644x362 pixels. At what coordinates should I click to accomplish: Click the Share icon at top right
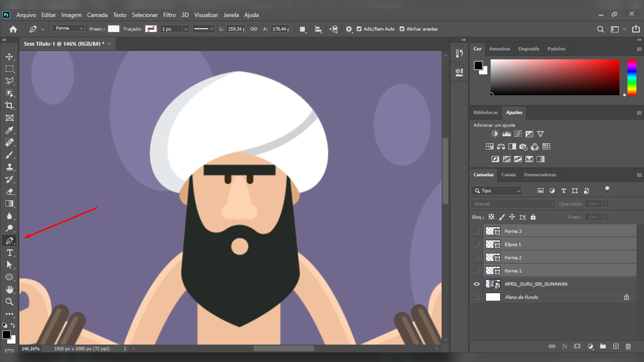click(x=636, y=29)
